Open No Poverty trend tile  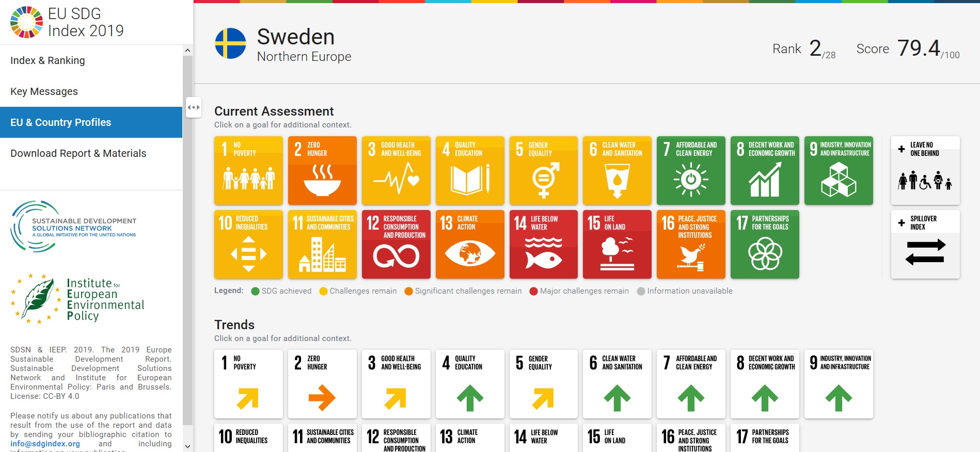tap(248, 384)
